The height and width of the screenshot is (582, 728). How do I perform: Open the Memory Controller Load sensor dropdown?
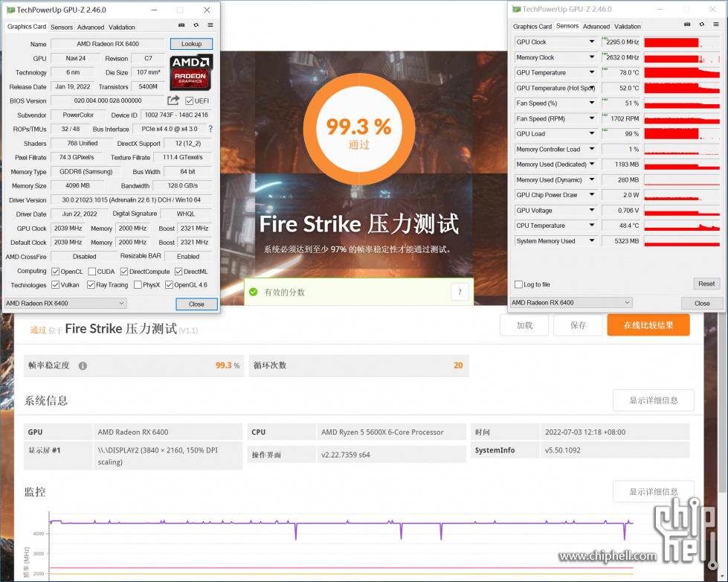tap(592, 149)
